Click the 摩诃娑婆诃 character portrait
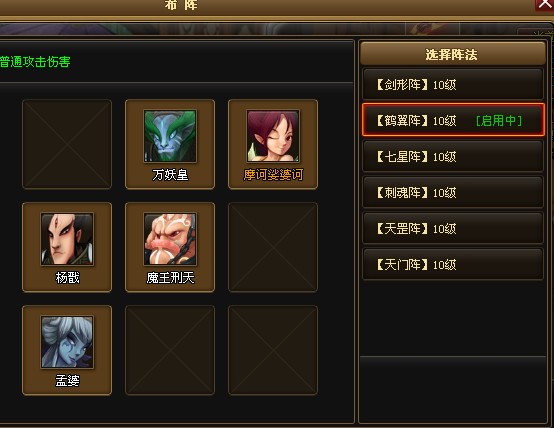 click(273, 136)
